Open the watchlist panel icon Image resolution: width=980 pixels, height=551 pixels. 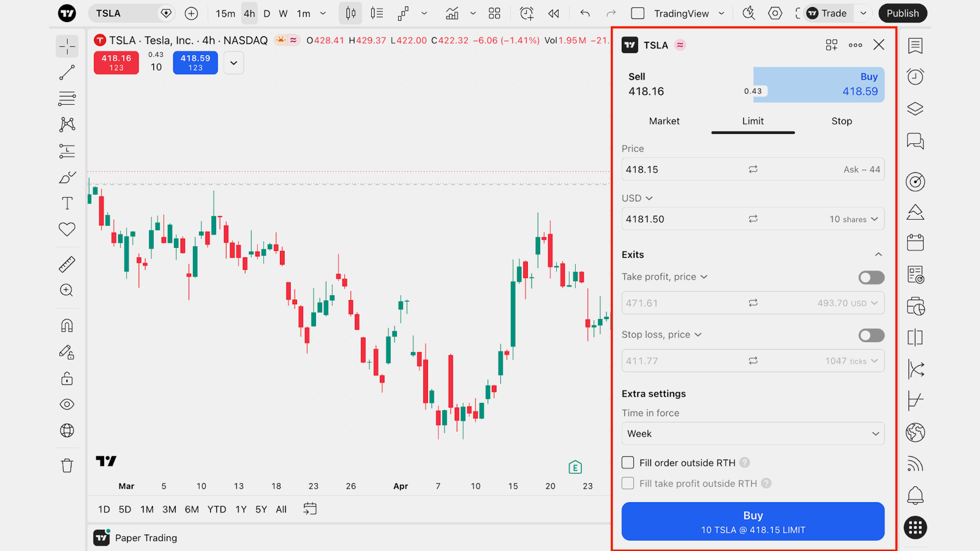point(915,45)
